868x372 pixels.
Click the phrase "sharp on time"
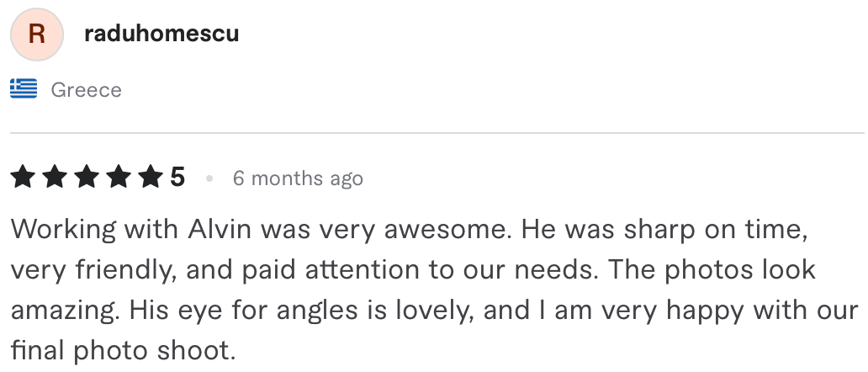715,230
